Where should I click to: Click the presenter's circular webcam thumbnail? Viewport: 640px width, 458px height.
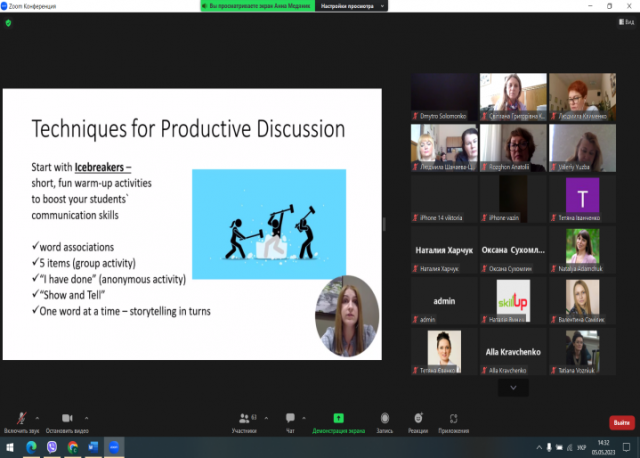coord(347,316)
